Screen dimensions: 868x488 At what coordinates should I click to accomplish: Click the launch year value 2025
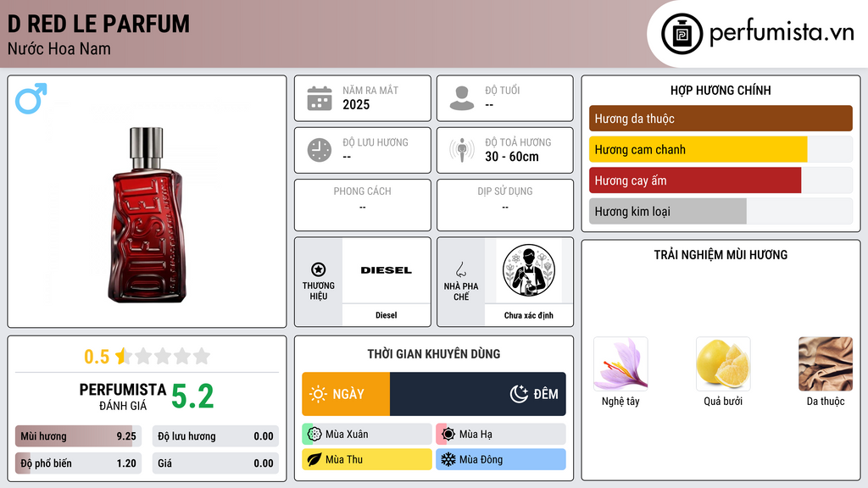coord(356,104)
